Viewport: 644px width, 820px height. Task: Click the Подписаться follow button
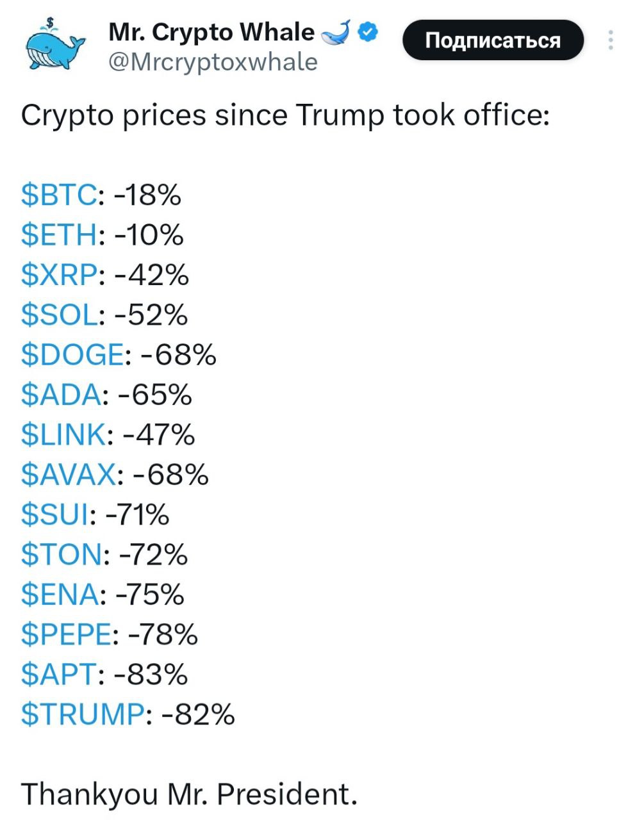click(x=493, y=40)
